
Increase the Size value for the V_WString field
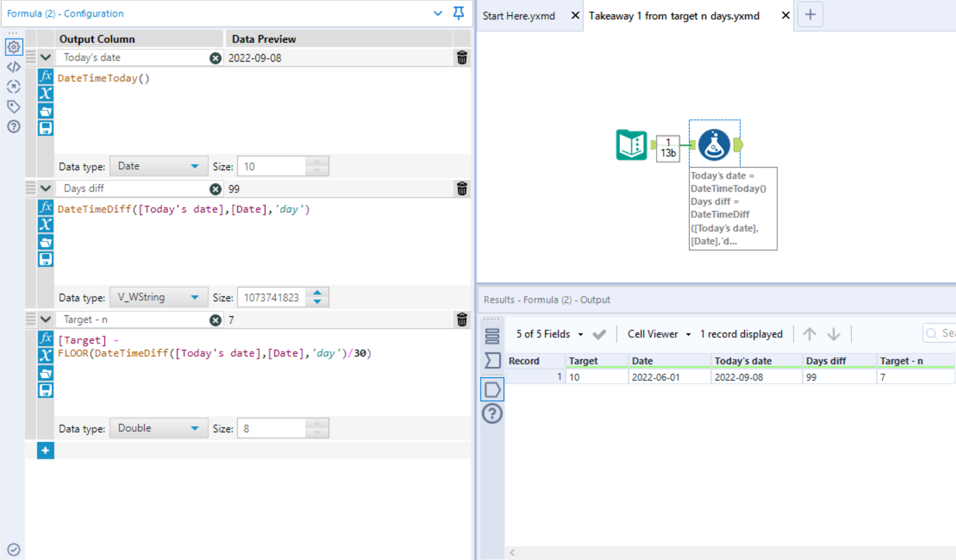[x=317, y=292]
